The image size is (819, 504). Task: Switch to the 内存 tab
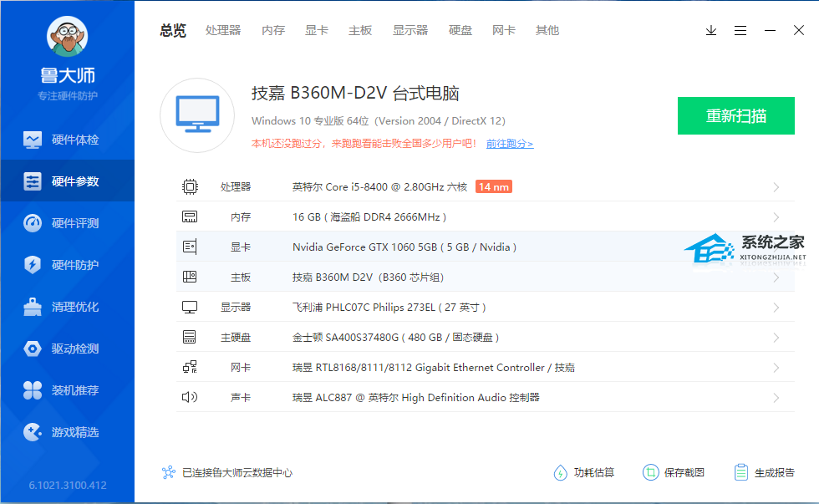click(273, 30)
